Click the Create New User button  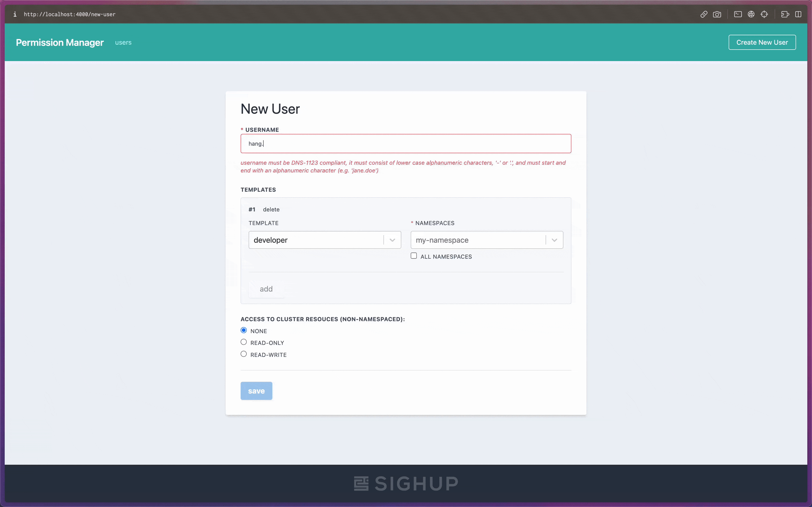[x=762, y=42]
